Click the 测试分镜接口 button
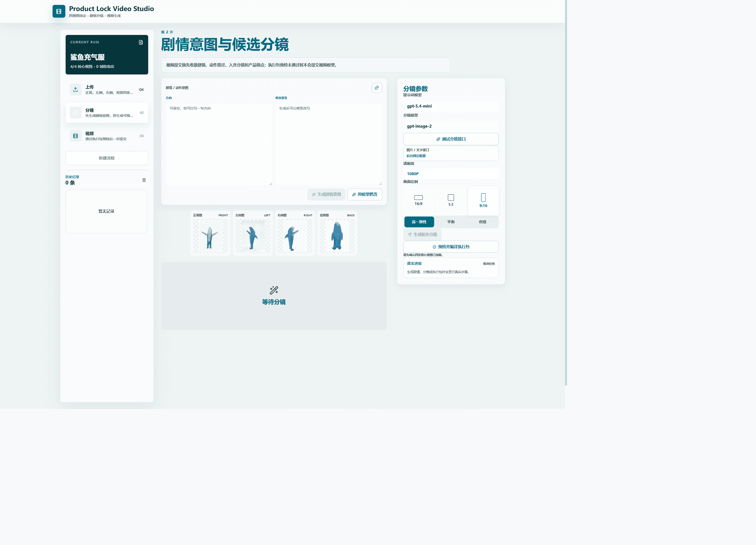This screenshot has width=756, height=545. tap(451, 139)
